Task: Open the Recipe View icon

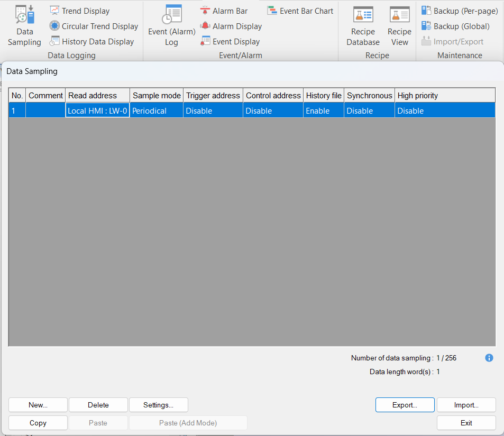Action: click(x=399, y=16)
